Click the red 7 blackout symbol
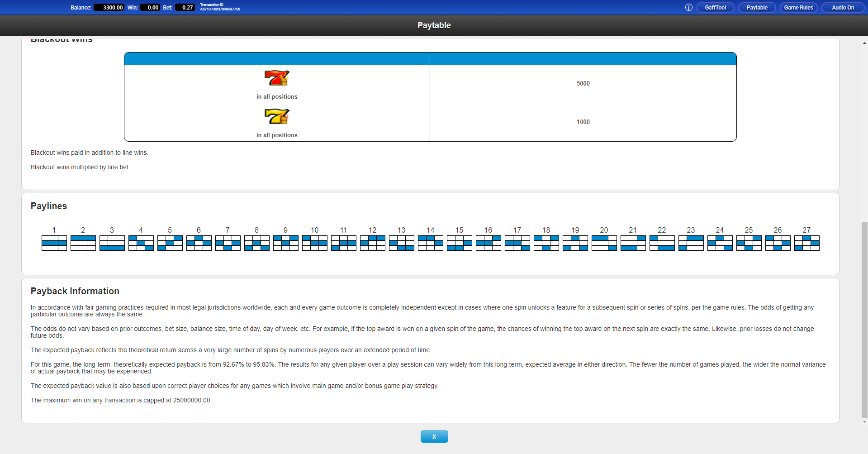This screenshot has width=868, height=454. pyautogui.click(x=276, y=78)
